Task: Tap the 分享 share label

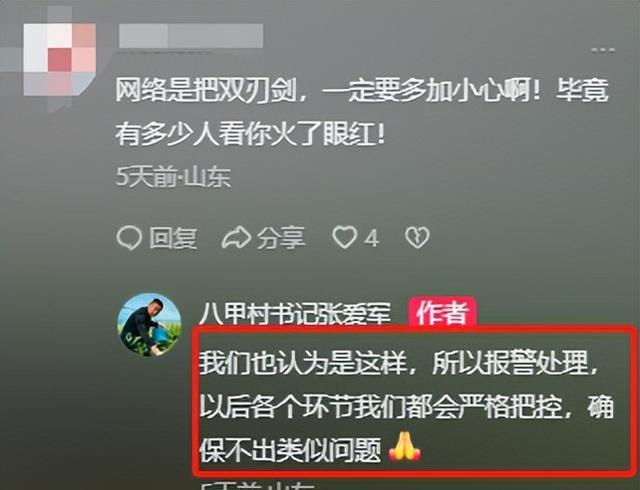Action: pyautogui.click(x=281, y=238)
